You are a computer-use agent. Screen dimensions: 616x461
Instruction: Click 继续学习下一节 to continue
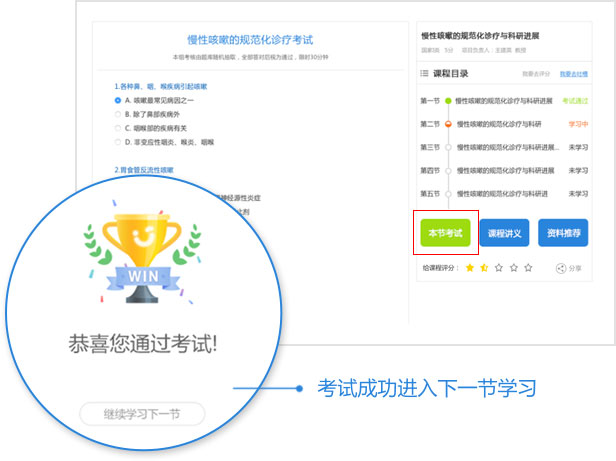[141, 413]
